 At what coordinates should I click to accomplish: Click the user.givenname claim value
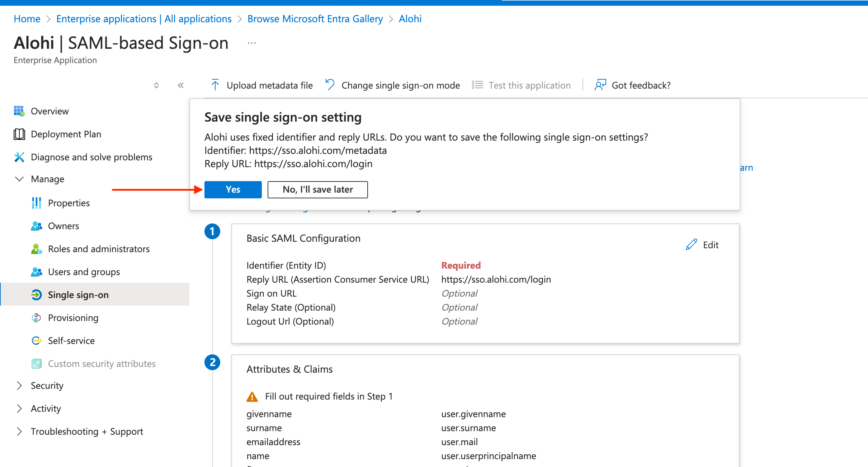[x=473, y=414]
